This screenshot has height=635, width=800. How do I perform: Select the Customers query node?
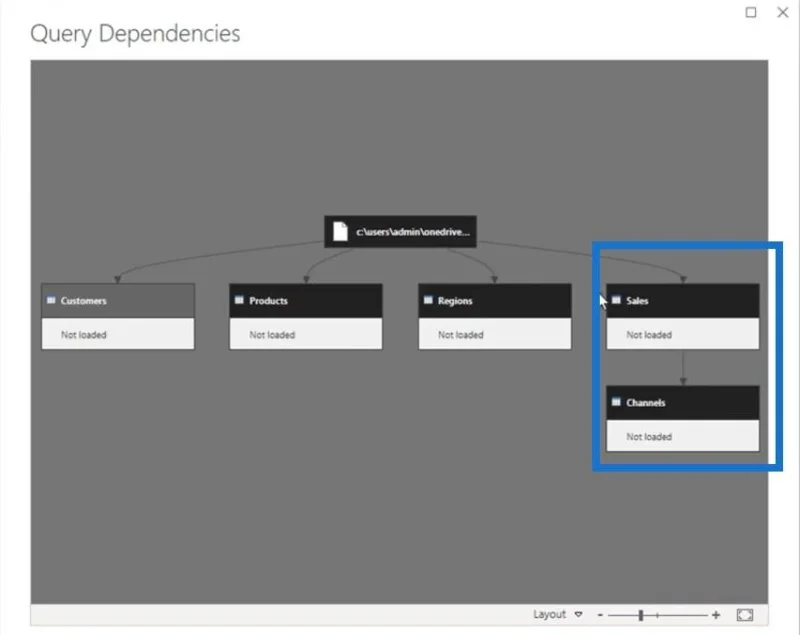click(117, 317)
